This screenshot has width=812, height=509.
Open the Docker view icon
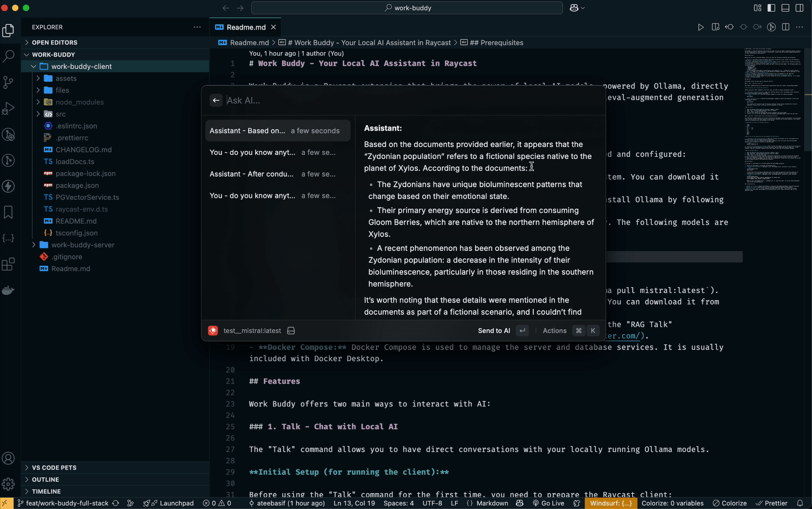[9, 290]
